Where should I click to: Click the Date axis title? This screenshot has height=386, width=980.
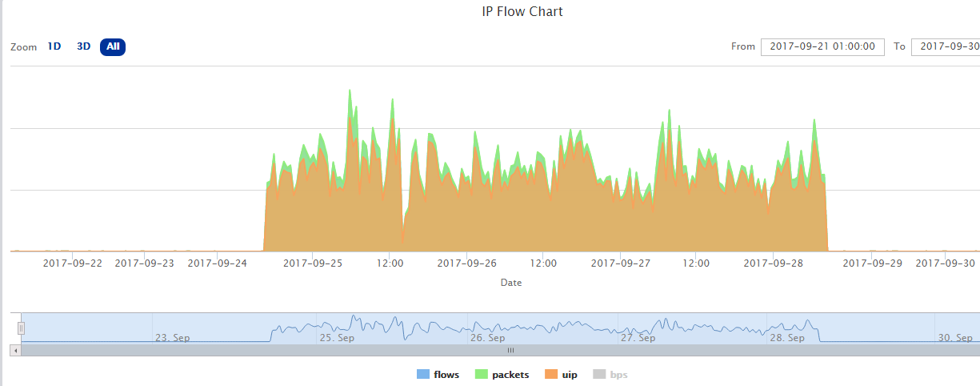pos(511,283)
